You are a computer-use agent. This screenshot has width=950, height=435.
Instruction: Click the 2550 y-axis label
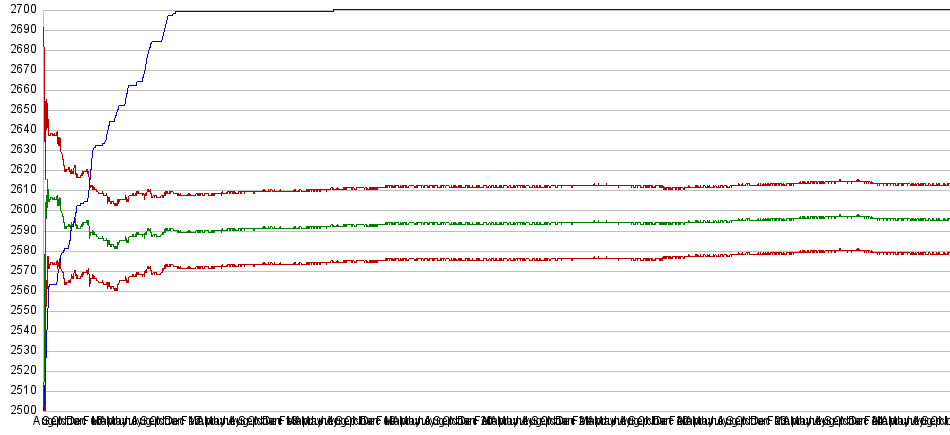[20, 310]
